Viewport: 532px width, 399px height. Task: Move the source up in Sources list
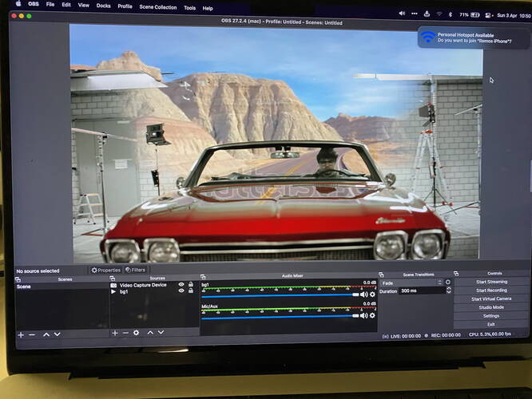click(150, 333)
